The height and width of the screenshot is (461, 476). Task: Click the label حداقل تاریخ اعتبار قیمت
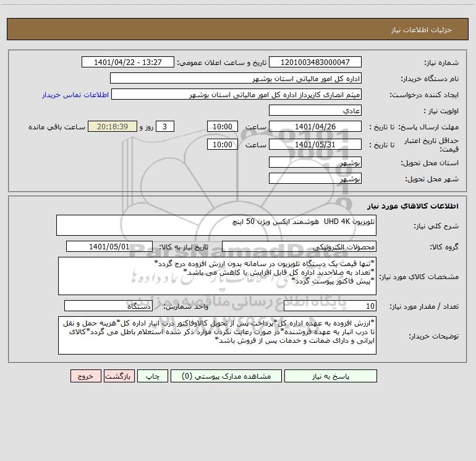click(x=431, y=145)
